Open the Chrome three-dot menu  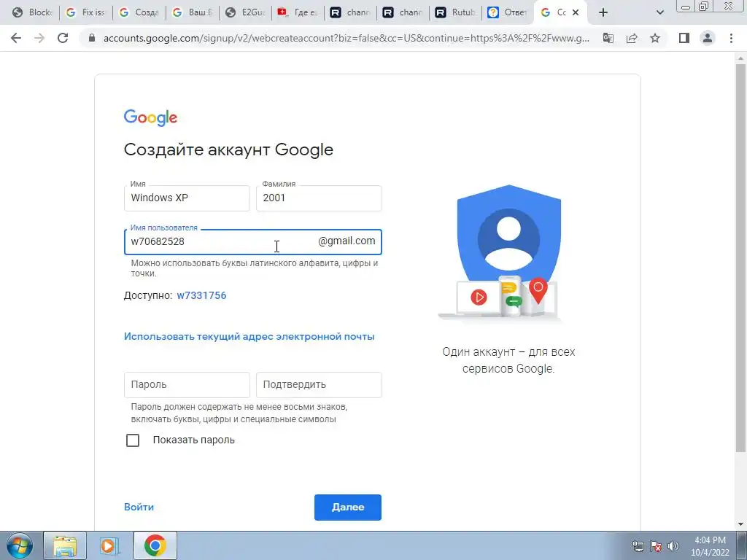pyautogui.click(x=731, y=38)
